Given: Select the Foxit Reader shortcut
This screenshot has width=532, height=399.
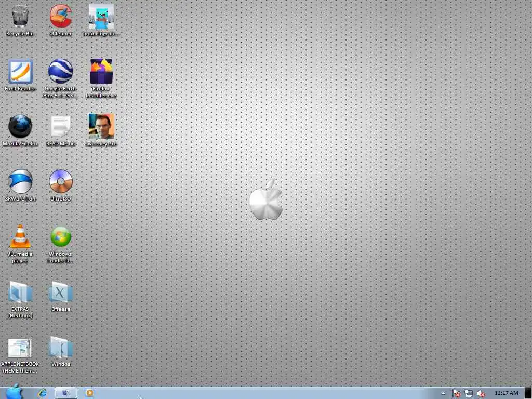Looking at the screenshot, I should [x=20, y=75].
